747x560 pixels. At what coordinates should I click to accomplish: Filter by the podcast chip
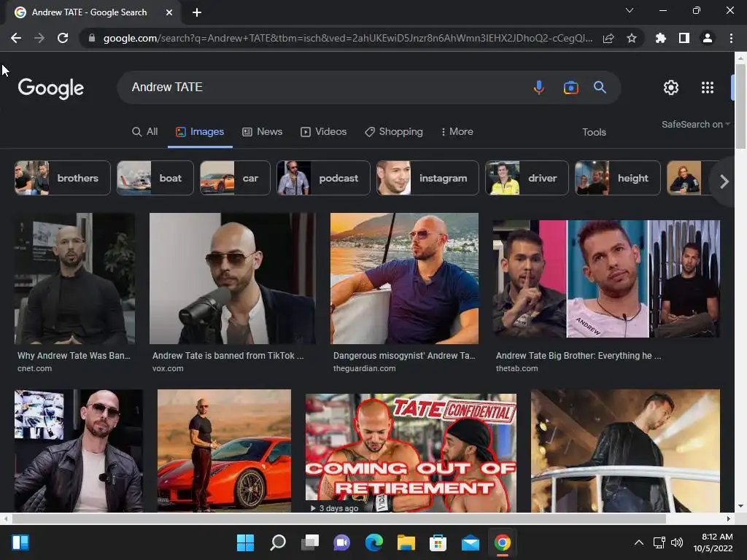point(323,178)
